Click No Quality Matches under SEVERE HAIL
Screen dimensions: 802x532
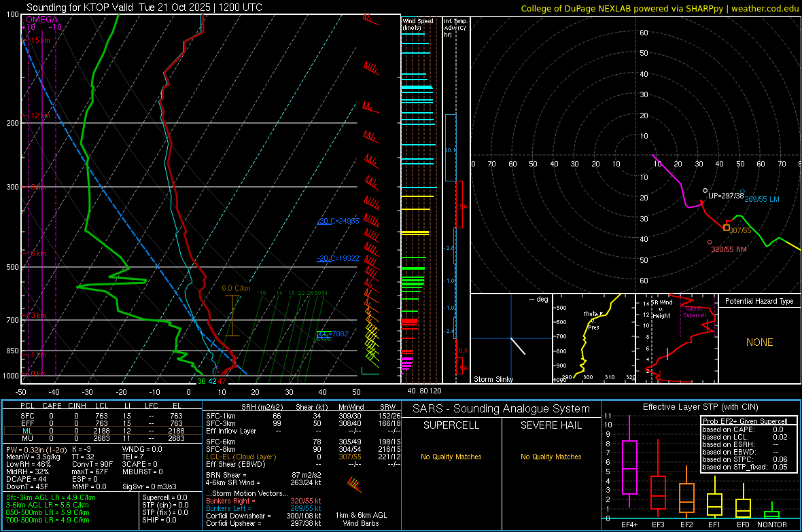551,457
